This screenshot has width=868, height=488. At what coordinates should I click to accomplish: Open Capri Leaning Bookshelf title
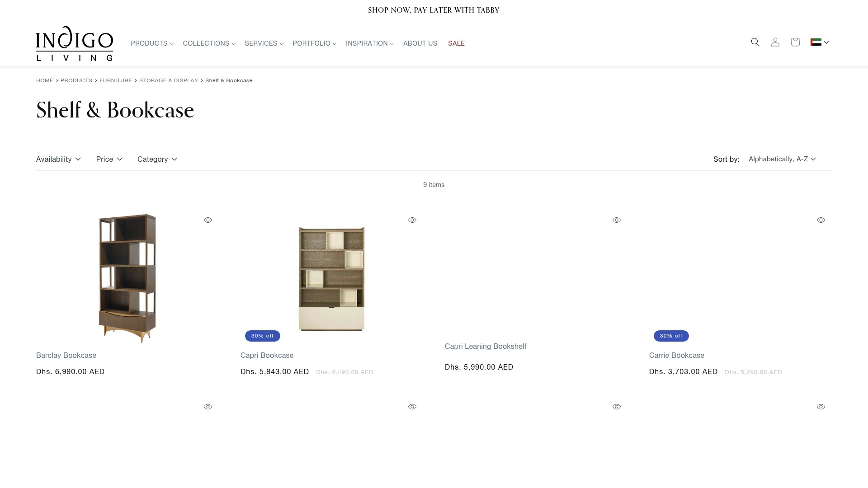tap(486, 346)
